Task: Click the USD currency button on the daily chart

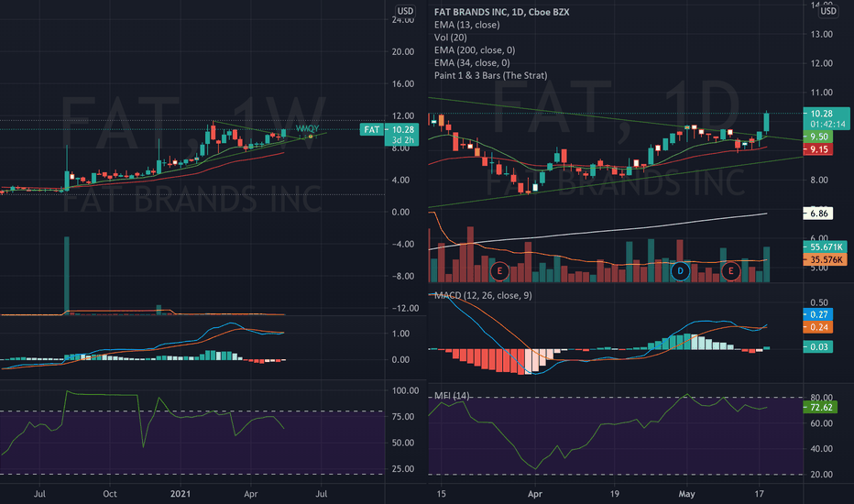Action: point(827,11)
